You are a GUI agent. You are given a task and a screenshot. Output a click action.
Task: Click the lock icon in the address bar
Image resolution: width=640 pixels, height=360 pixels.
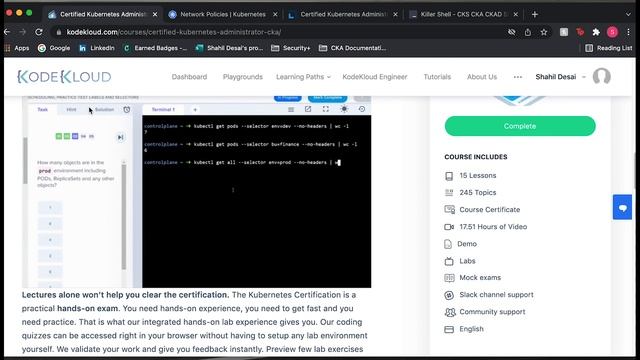coord(59,32)
